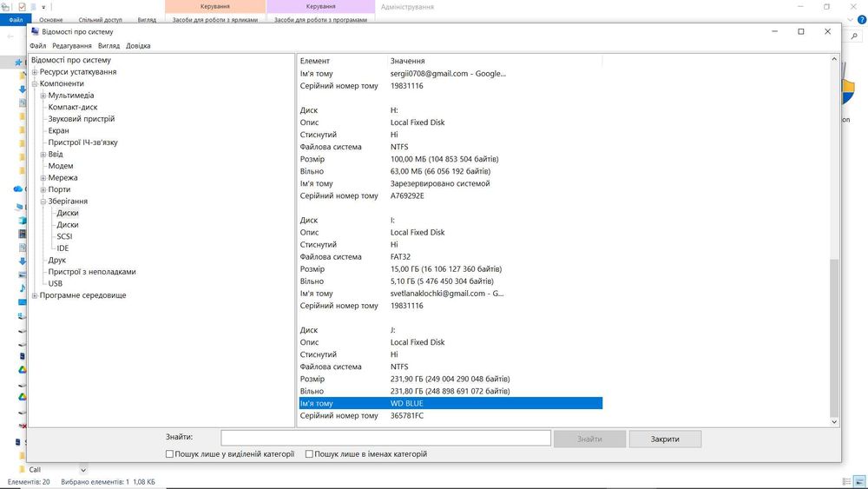Screen dimensions: 868x489
Task: Select the Екран tree item
Action: [58, 130]
